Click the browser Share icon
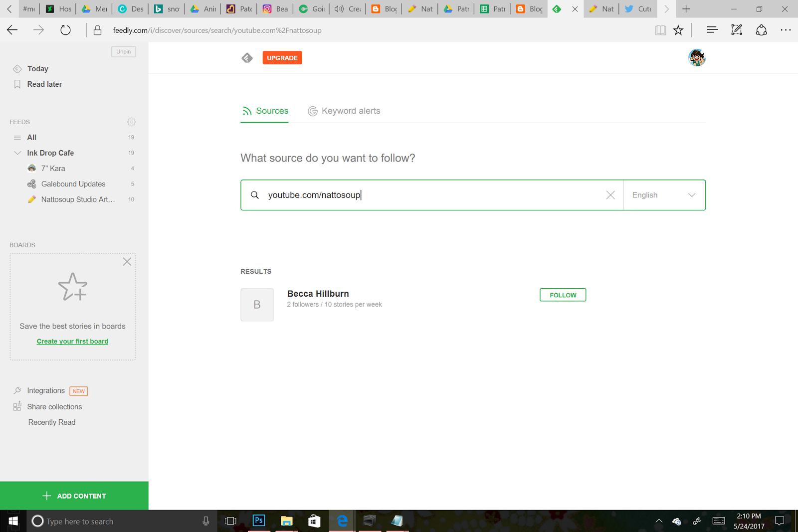The width and height of the screenshot is (798, 532). (761, 30)
